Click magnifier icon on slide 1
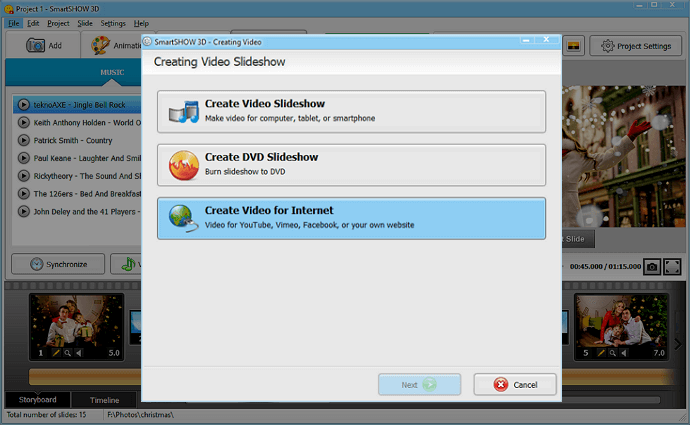This screenshot has height=425, width=690. [x=67, y=353]
